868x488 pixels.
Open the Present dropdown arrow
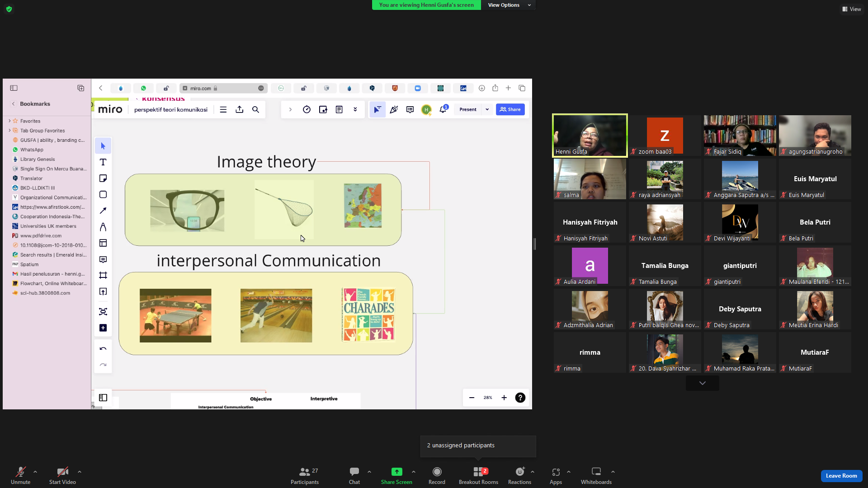click(x=487, y=109)
